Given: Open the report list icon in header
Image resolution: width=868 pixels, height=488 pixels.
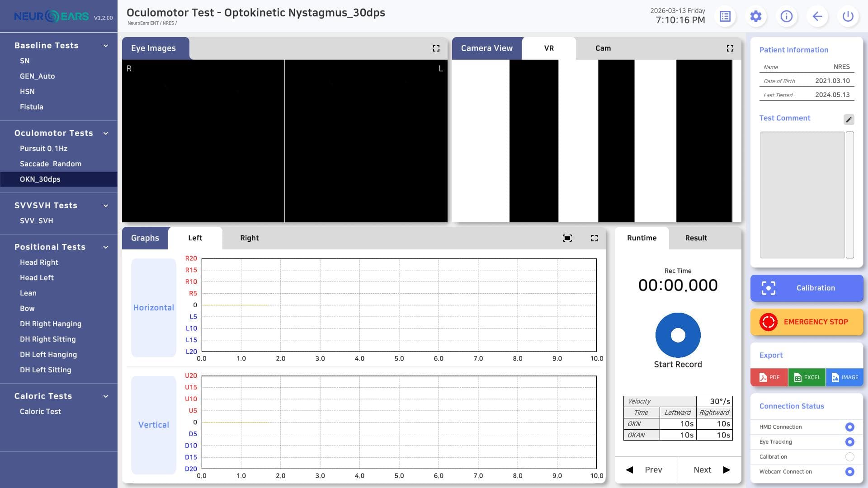Looking at the screenshot, I should point(725,17).
